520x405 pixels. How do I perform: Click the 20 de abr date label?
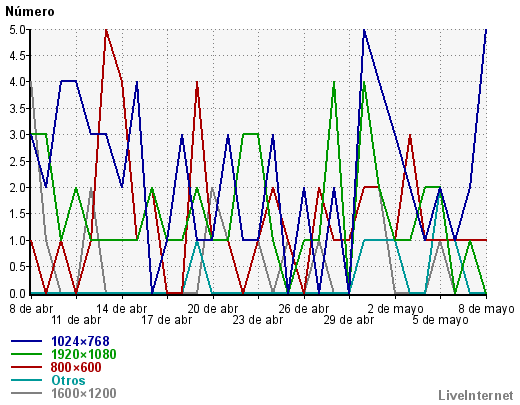[x=213, y=309]
